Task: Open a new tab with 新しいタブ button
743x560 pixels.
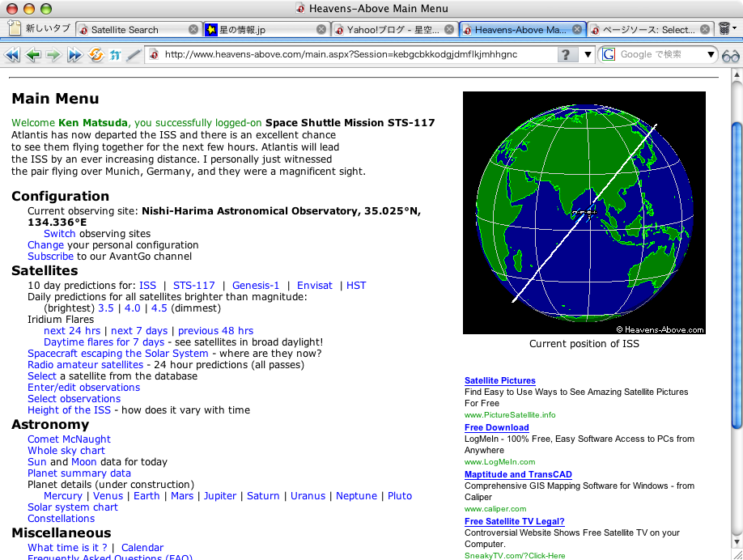Action: tap(40, 29)
